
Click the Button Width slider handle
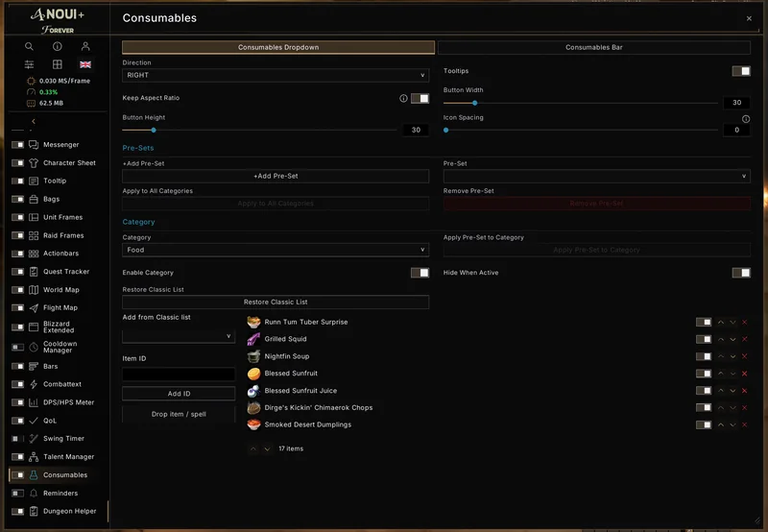click(474, 103)
